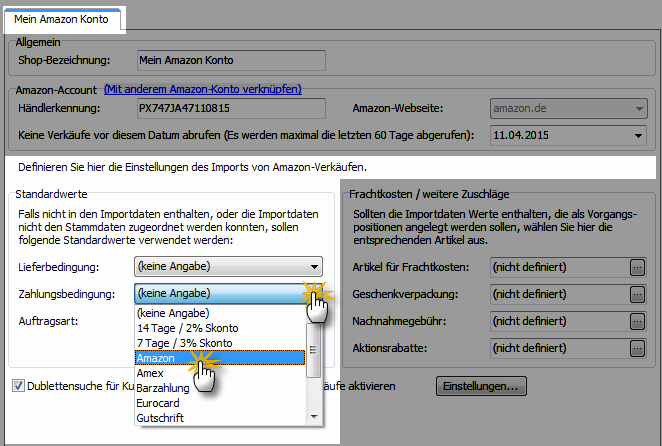662x446 pixels.
Task: Pick Amazon from the payment list
Action: coord(220,358)
